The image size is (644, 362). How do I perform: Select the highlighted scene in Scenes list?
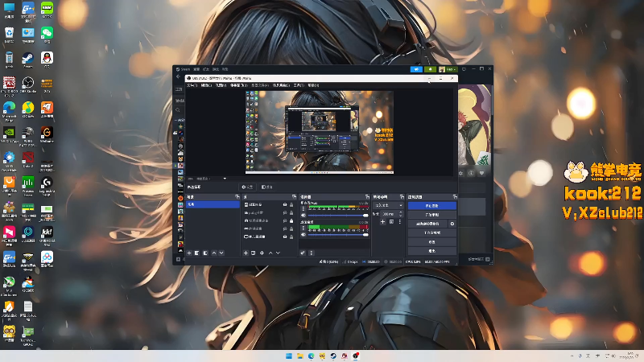[x=213, y=204]
